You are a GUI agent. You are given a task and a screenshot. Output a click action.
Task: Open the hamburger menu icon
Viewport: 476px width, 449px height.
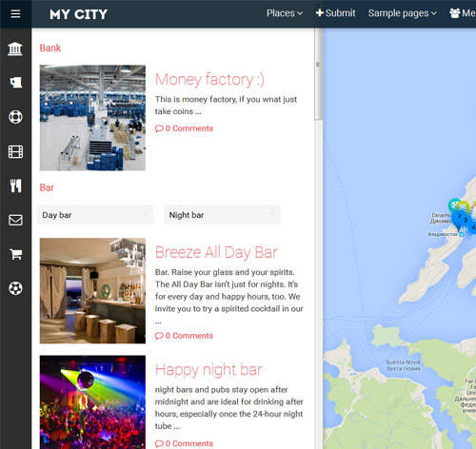[15, 13]
